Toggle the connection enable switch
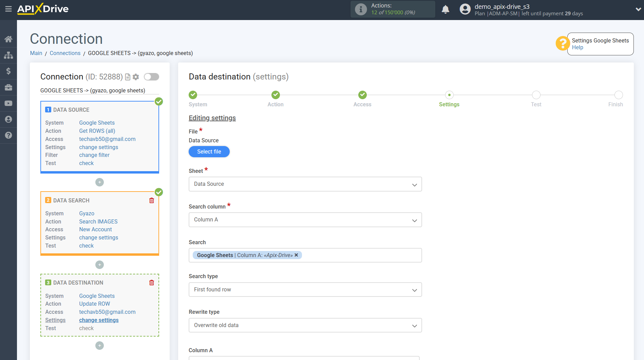The image size is (644, 360). click(151, 77)
